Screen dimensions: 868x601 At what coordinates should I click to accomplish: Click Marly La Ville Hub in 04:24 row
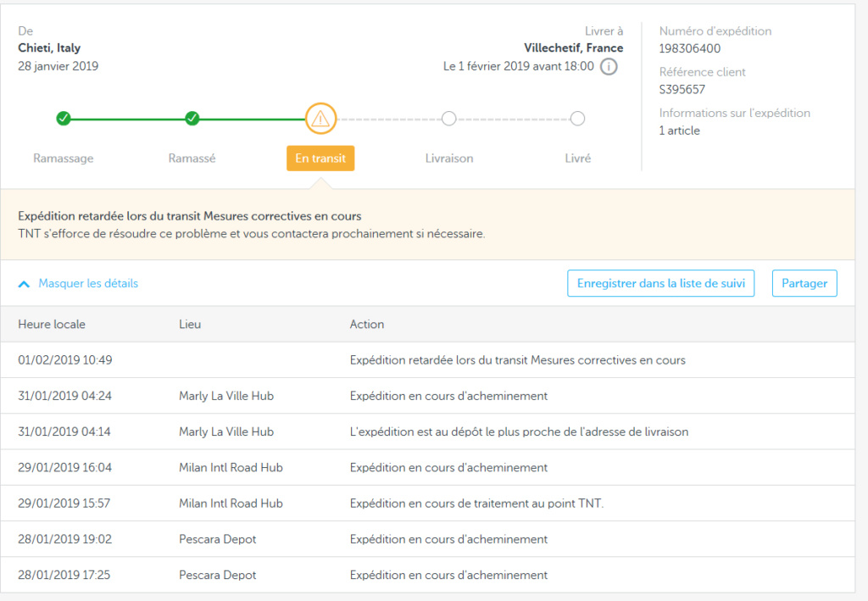[x=226, y=396]
